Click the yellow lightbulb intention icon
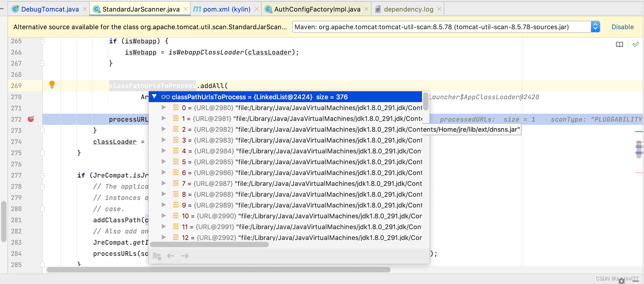Image resolution: width=644 pixels, height=284 pixels. tap(52, 84)
